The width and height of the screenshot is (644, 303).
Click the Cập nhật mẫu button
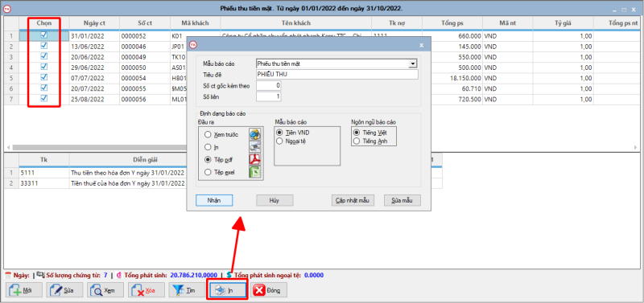(x=353, y=200)
